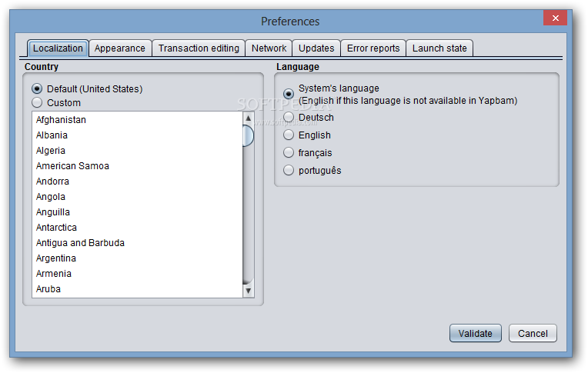Image resolution: width=588 pixels, height=373 pixels.
Task: Select Anguilla in the country list
Action: [x=138, y=211]
